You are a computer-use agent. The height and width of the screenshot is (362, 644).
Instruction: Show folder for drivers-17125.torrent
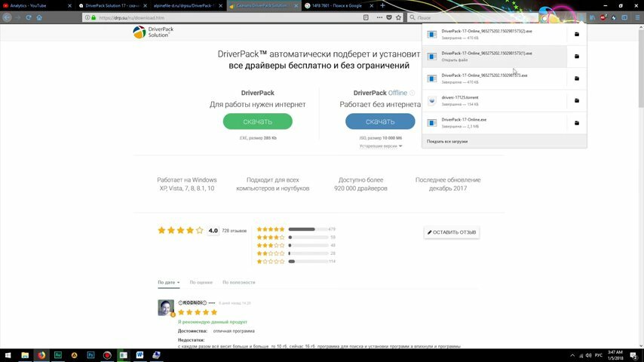pos(577,100)
